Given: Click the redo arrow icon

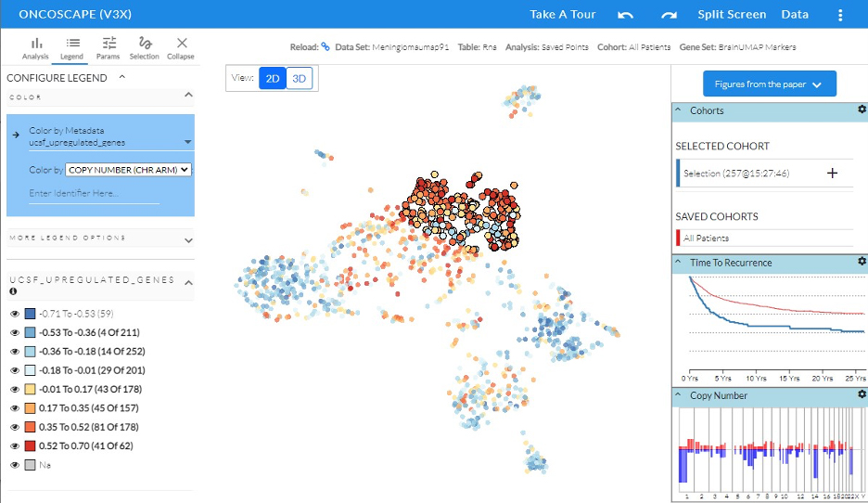Looking at the screenshot, I should (x=669, y=15).
